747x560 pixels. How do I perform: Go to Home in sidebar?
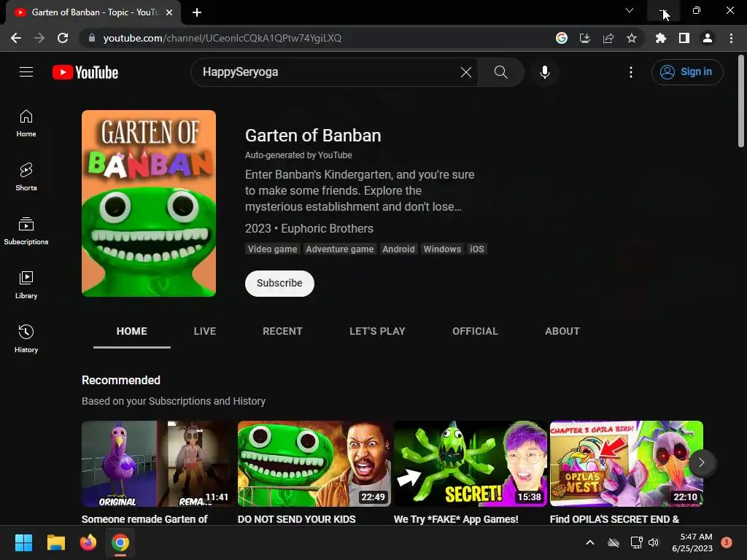click(26, 123)
